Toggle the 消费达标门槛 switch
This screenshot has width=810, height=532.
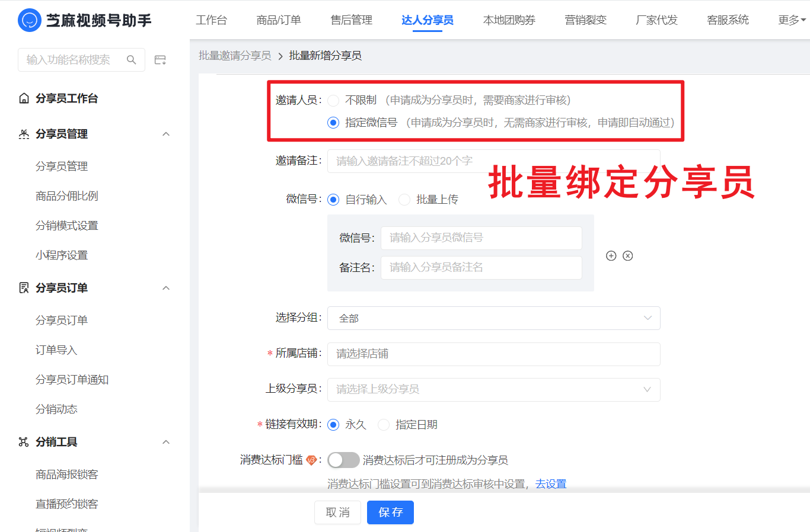(x=343, y=460)
